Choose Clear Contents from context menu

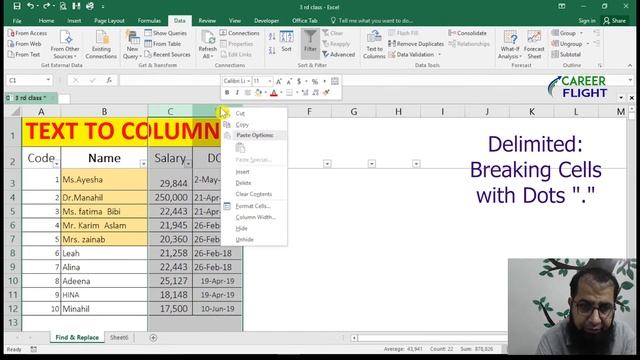coord(253,194)
